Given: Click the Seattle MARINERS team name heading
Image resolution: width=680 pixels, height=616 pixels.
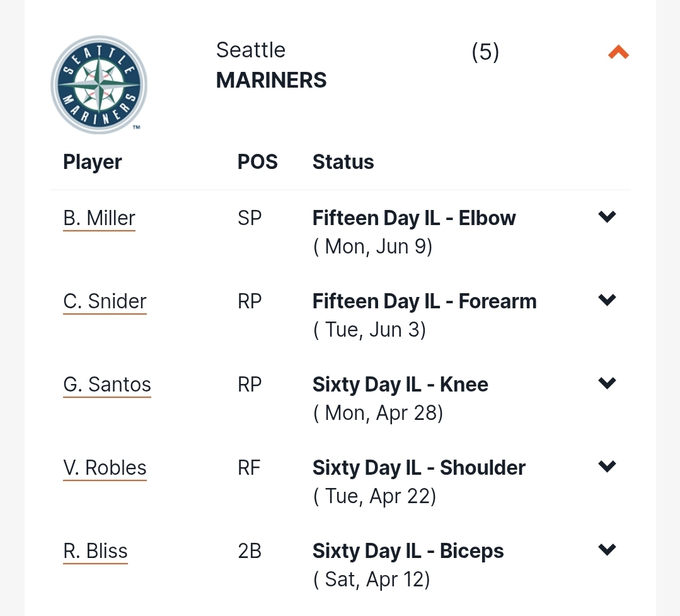Looking at the screenshot, I should point(272,65).
